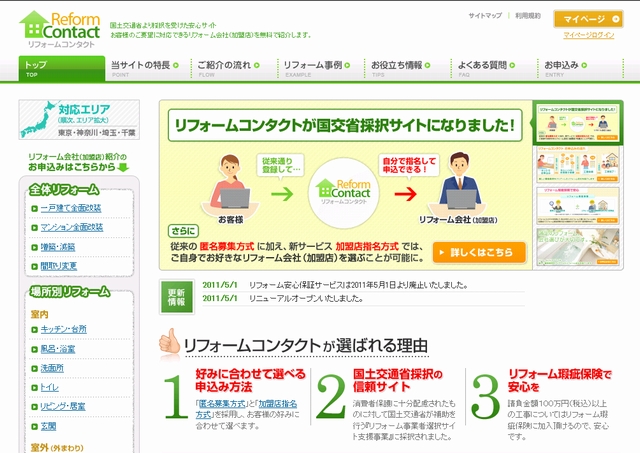Open the サイトマップ link

click(485, 17)
